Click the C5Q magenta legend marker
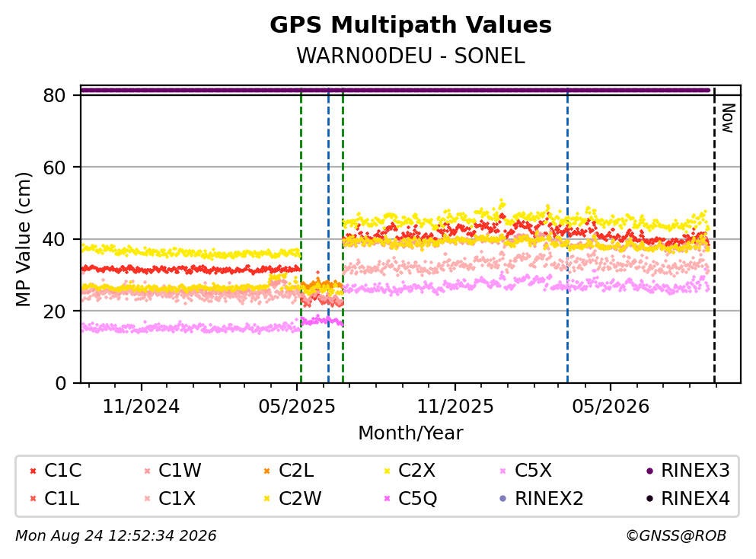The height and width of the screenshot is (559, 756). click(x=387, y=499)
